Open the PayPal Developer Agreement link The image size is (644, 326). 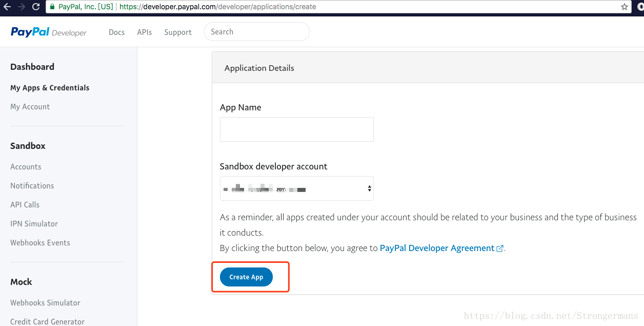437,248
